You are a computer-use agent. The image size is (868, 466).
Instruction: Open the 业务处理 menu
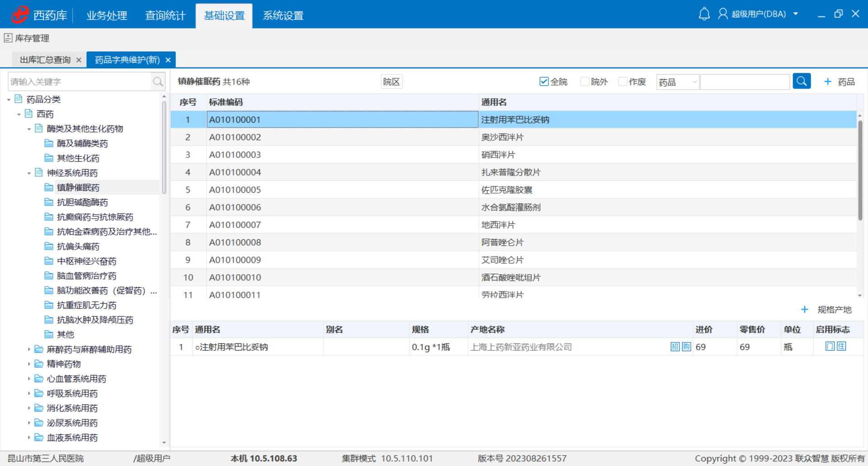click(x=107, y=15)
